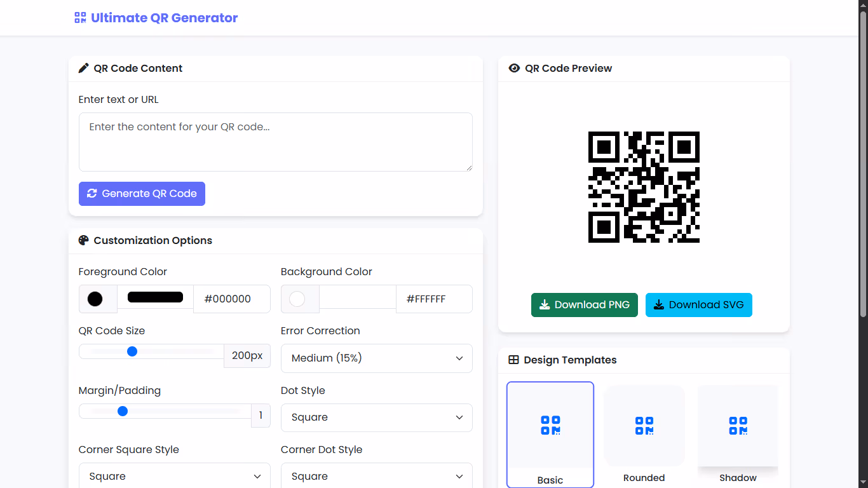Click the Margin/Padding slider handle
This screenshot has height=488, width=868.
(x=123, y=411)
